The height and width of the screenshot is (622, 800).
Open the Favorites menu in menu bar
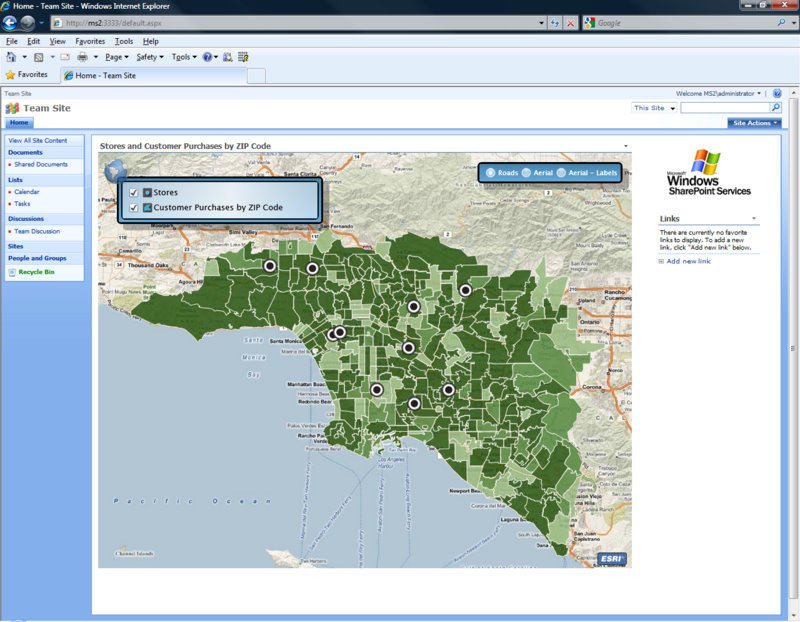click(x=90, y=41)
